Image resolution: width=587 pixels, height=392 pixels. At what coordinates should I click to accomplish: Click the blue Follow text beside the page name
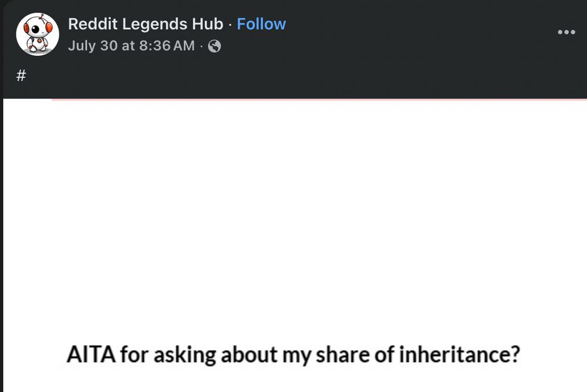pos(261,24)
